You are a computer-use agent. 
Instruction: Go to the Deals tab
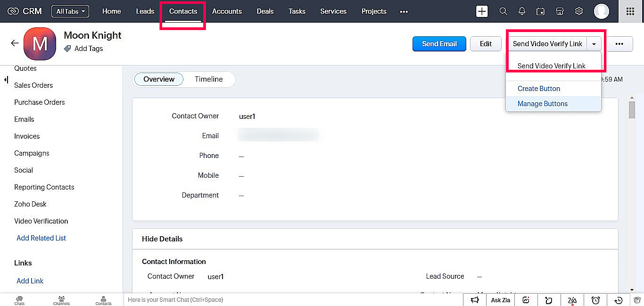click(x=265, y=11)
